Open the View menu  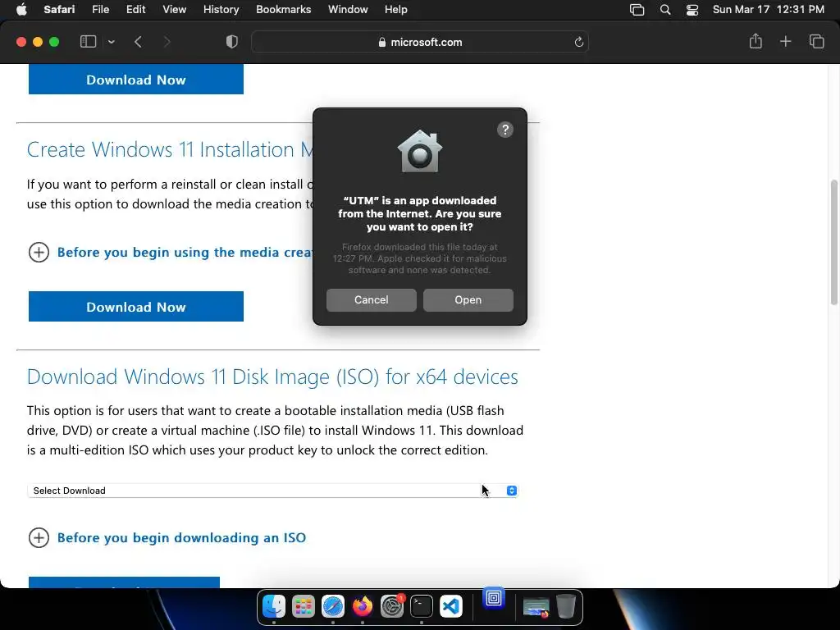(174, 10)
